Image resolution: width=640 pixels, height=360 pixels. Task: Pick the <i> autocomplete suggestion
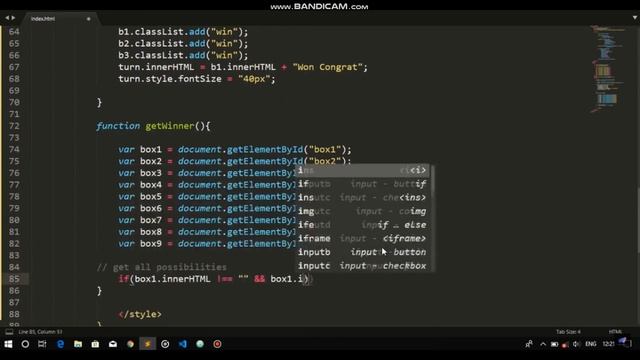pyautogui.click(x=362, y=170)
